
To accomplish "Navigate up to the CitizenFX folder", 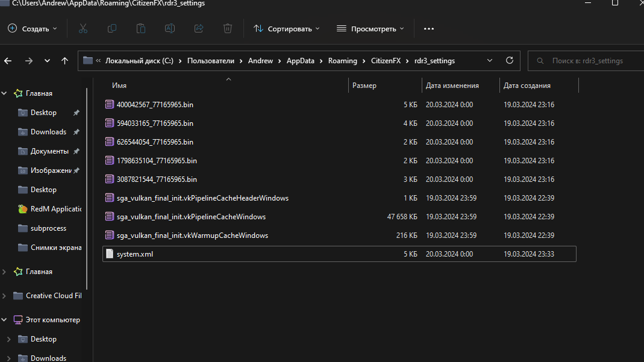I will point(64,60).
